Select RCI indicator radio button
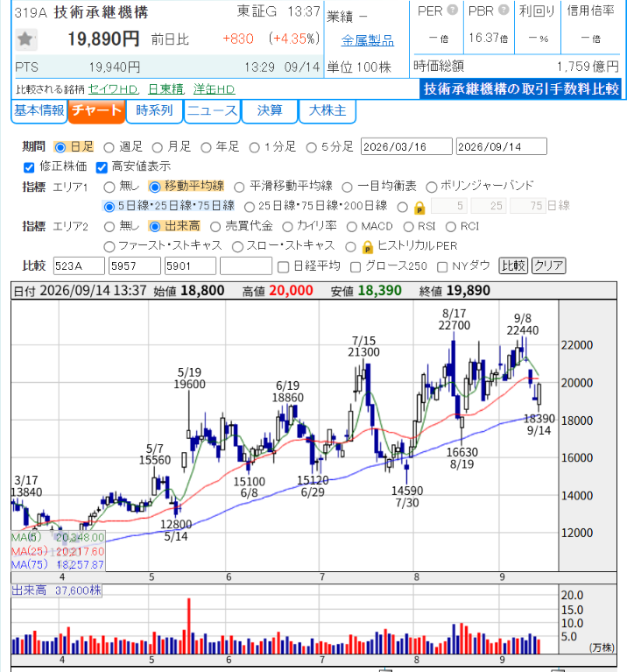This screenshot has width=627, height=672. click(451, 227)
